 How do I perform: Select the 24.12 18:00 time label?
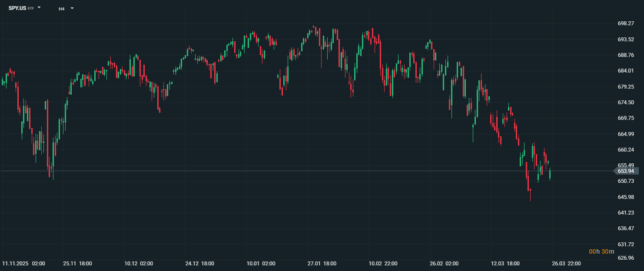point(199,264)
